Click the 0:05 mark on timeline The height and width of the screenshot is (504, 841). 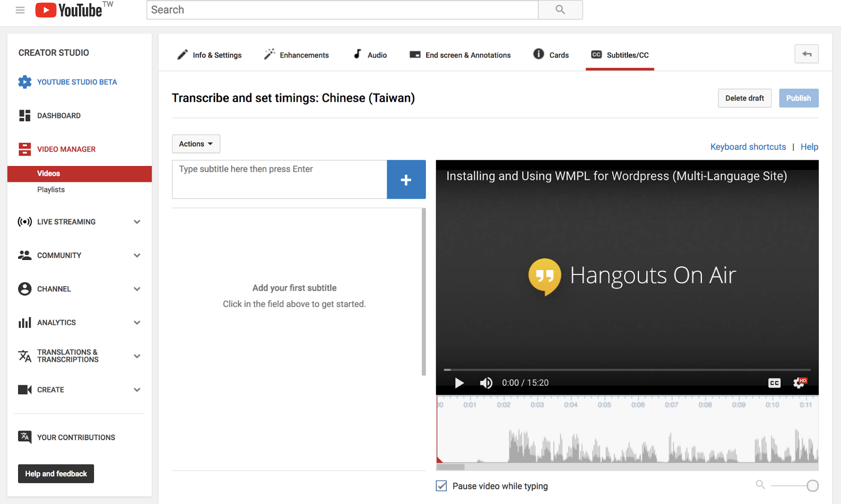click(x=605, y=405)
